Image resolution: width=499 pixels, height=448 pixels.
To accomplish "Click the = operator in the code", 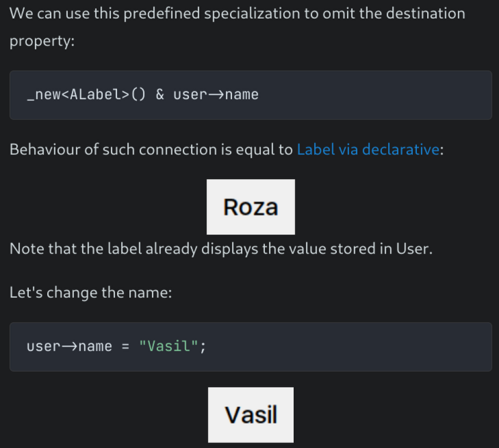I will coord(125,347).
